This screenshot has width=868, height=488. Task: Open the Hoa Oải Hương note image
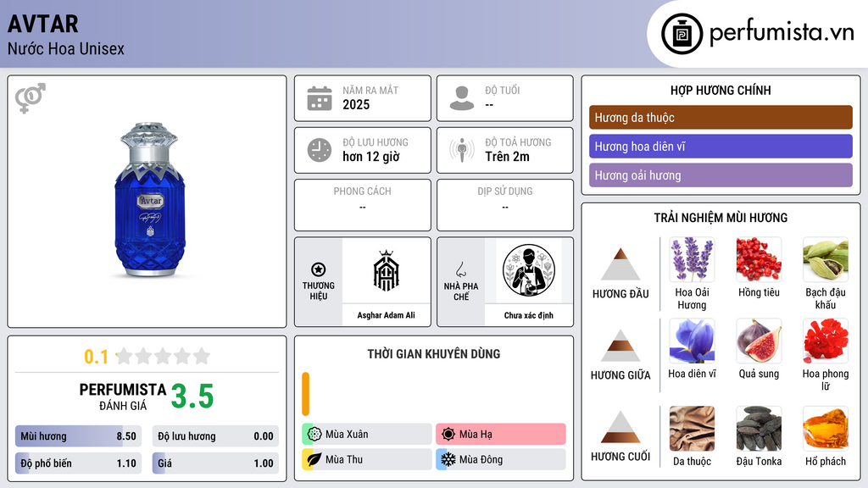pos(692,259)
